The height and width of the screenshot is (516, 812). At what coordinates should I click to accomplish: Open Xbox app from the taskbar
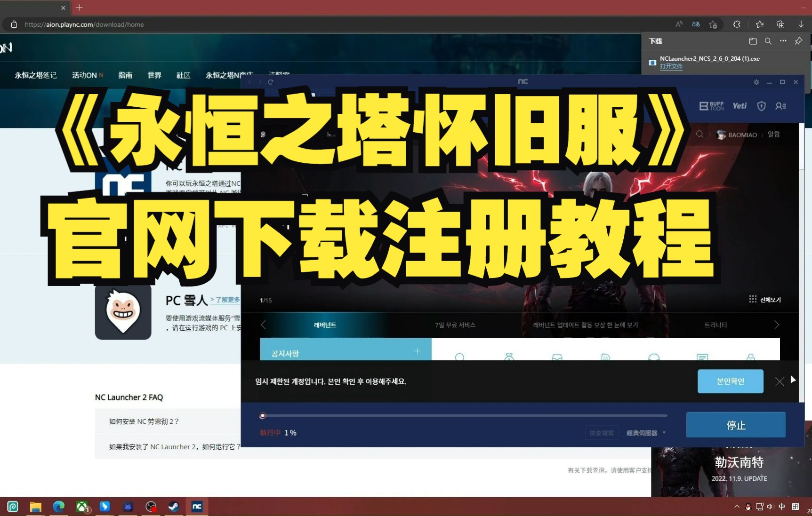[82, 507]
